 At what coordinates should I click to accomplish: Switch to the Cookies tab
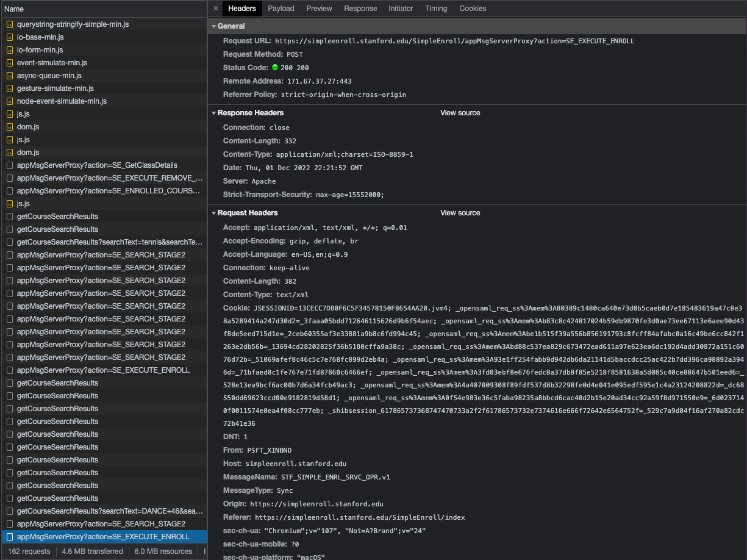[473, 9]
